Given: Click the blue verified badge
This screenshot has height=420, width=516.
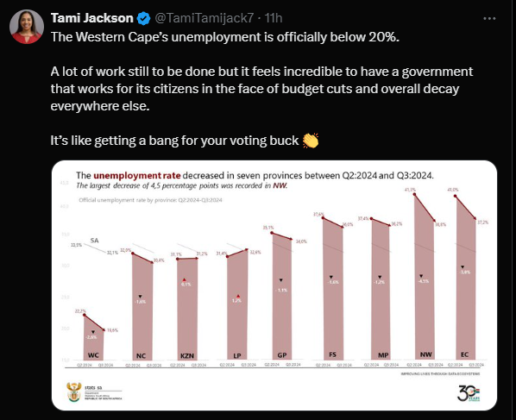Looking at the screenshot, I should (143, 18).
